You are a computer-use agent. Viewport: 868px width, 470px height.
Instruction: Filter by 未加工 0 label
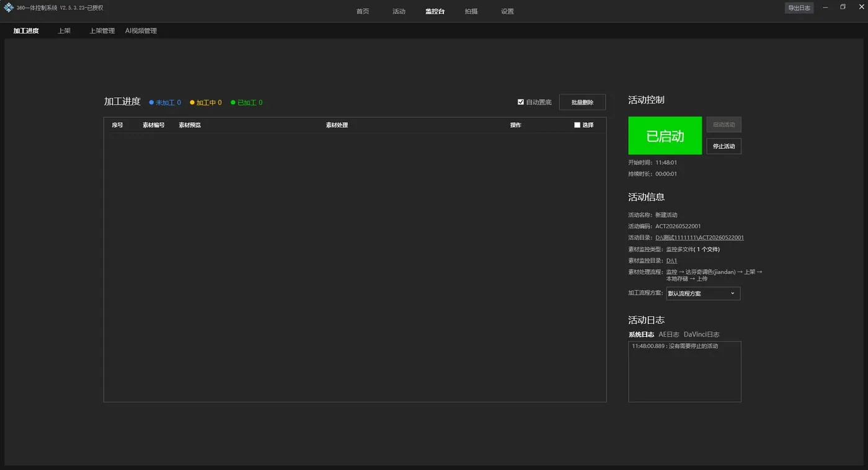pos(168,102)
